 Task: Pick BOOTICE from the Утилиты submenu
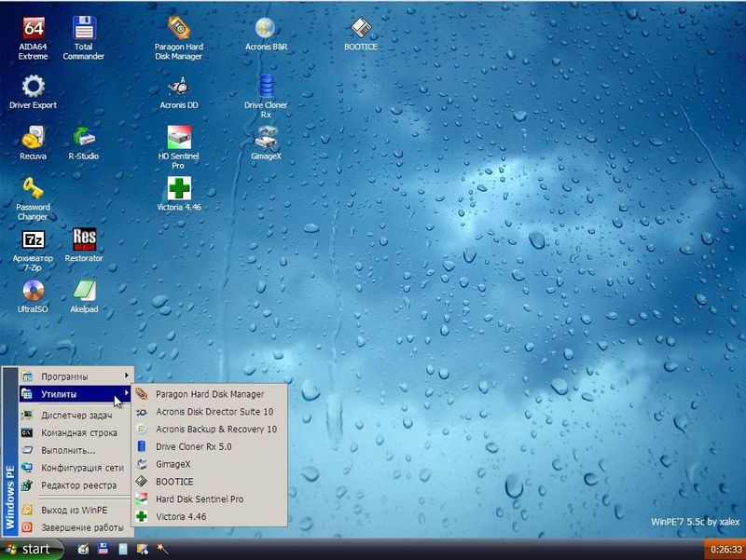pos(209,482)
